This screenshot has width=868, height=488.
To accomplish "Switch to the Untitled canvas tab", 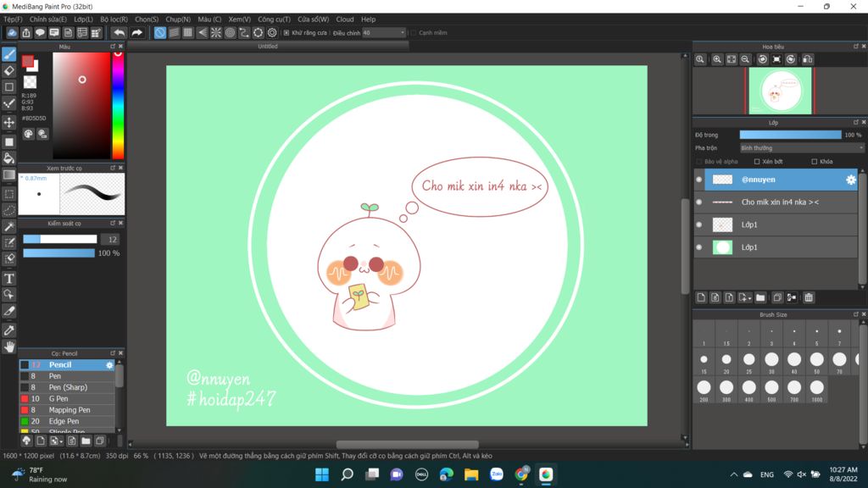I will (268, 47).
